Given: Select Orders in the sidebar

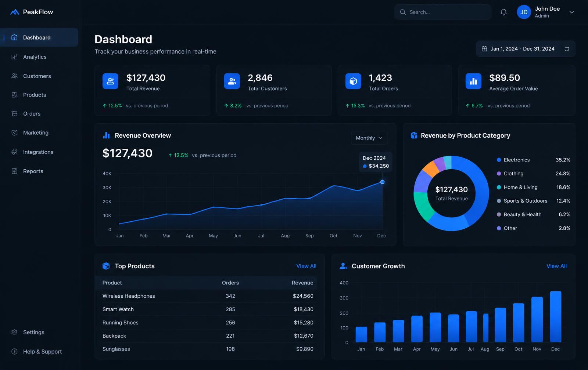Looking at the screenshot, I should click(32, 114).
